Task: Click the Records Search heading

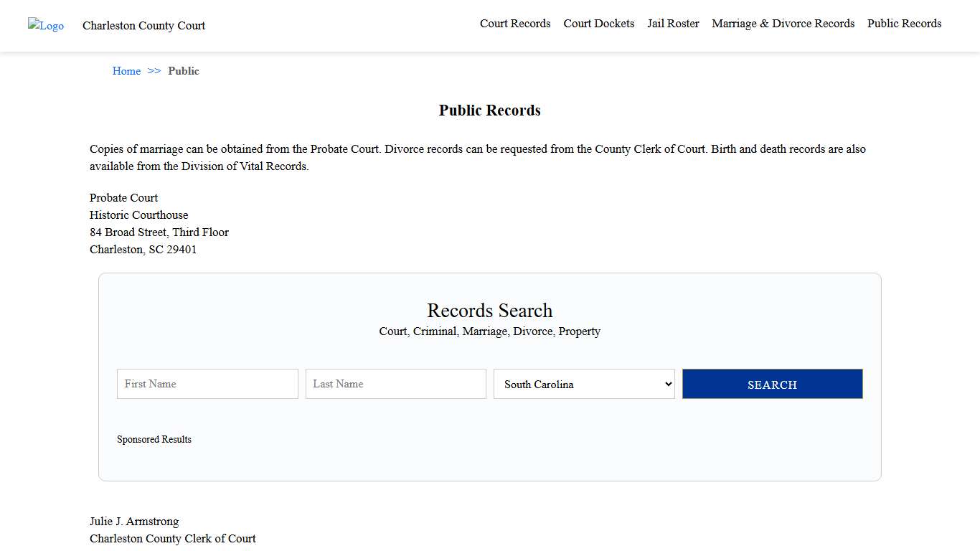Action: tap(489, 310)
